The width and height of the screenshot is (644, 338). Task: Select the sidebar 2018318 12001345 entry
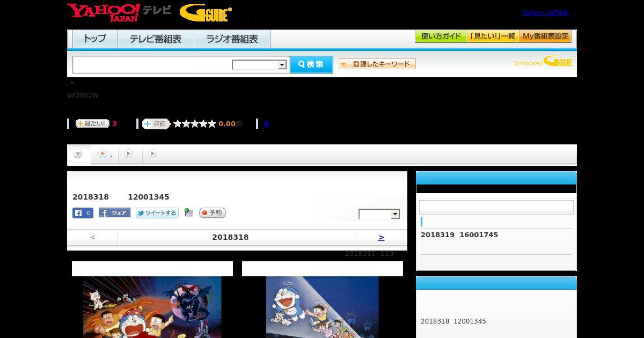point(453,321)
